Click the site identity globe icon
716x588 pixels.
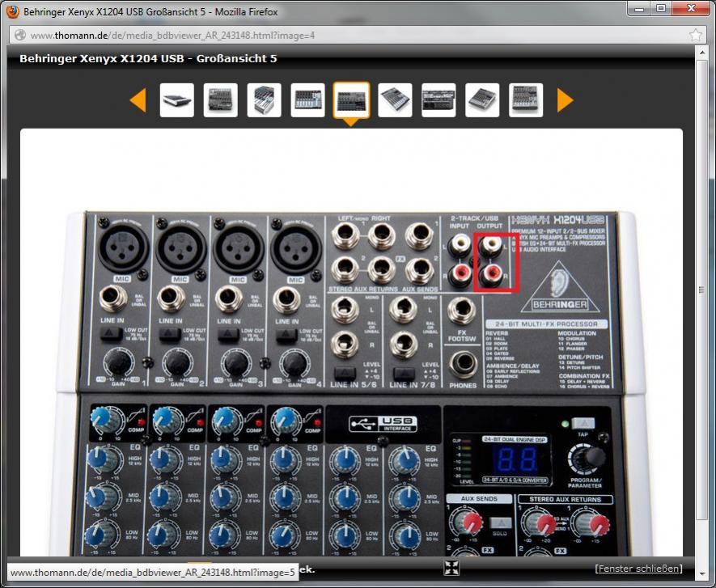[20, 35]
